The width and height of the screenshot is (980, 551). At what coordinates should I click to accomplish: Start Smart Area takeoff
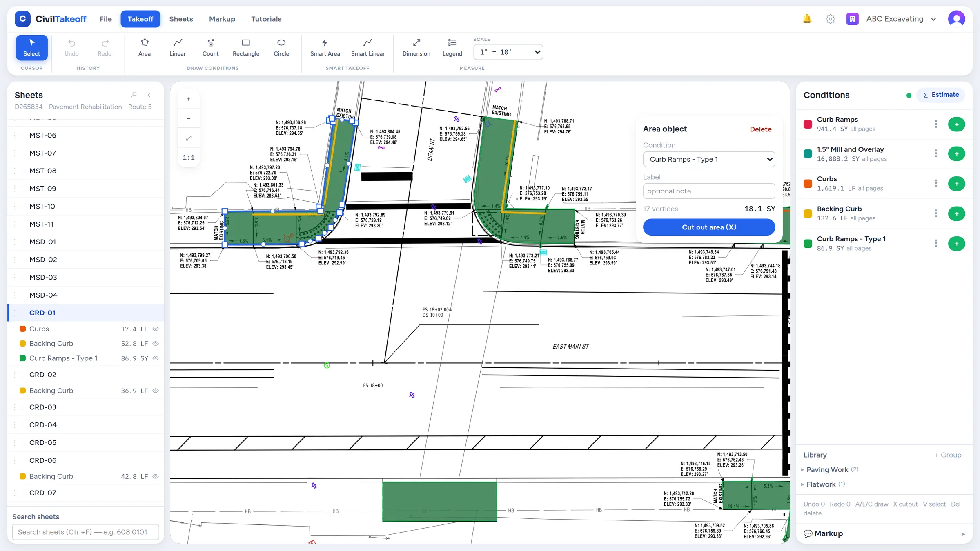tap(325, 47)
